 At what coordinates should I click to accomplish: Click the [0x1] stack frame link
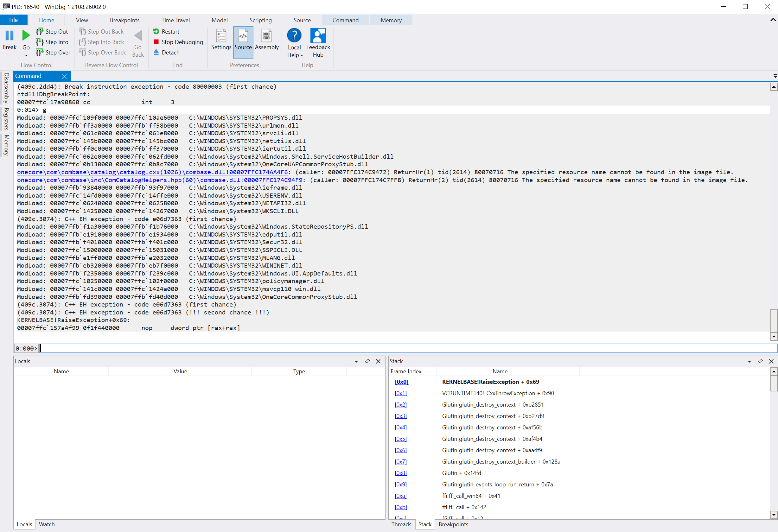pos(401,393)
